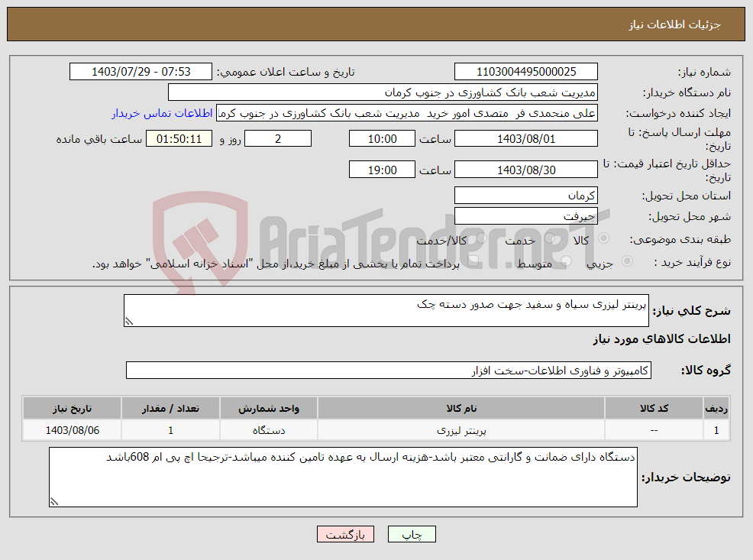Click the response deadline date 1403/08/01
Viewport: 753px width, 560px height.
526,139
